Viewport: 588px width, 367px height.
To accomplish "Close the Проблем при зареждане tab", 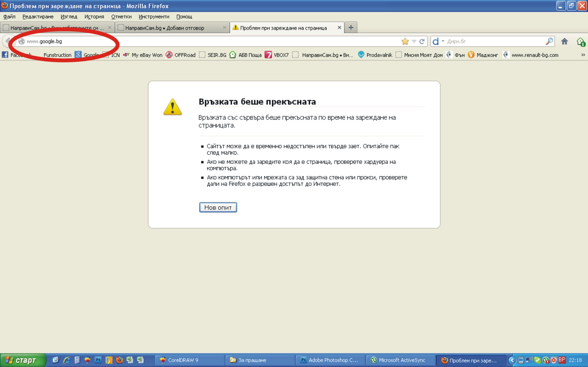I will 339,27.
